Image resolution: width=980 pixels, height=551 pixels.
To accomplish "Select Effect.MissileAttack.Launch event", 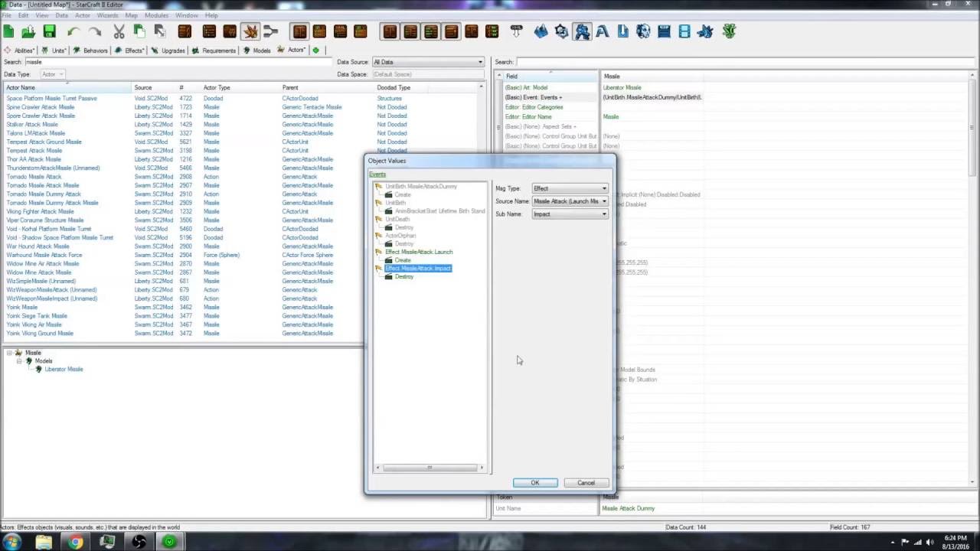I will 419,252.
